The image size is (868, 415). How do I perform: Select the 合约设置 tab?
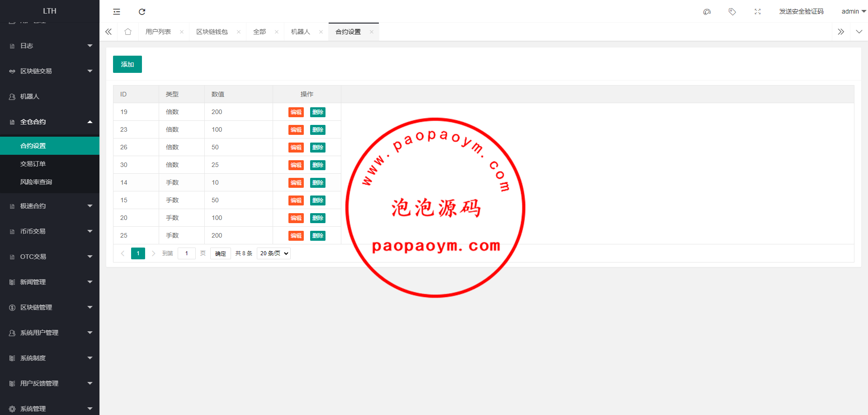[348, 32]
